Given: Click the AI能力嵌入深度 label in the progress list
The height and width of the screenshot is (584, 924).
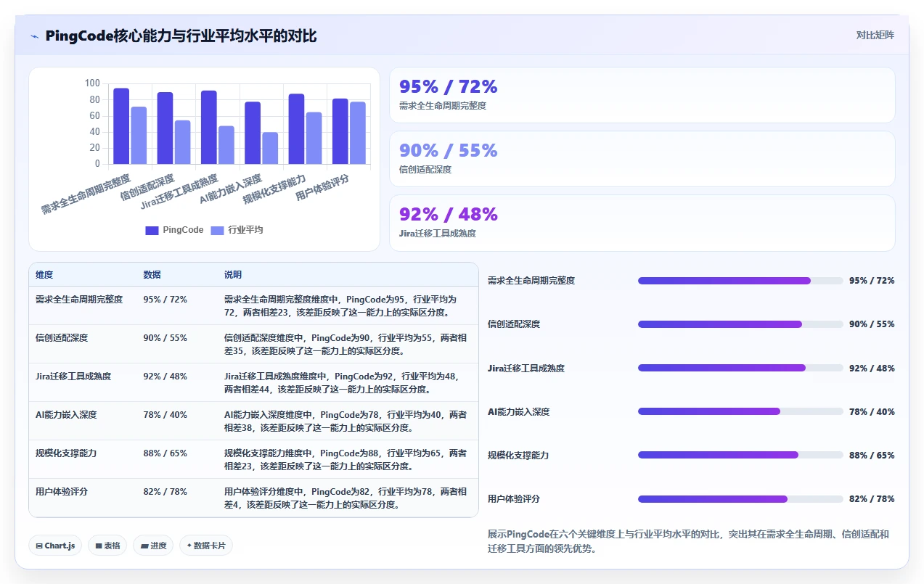Looking at the screenshot, I should tap(518, 412).
